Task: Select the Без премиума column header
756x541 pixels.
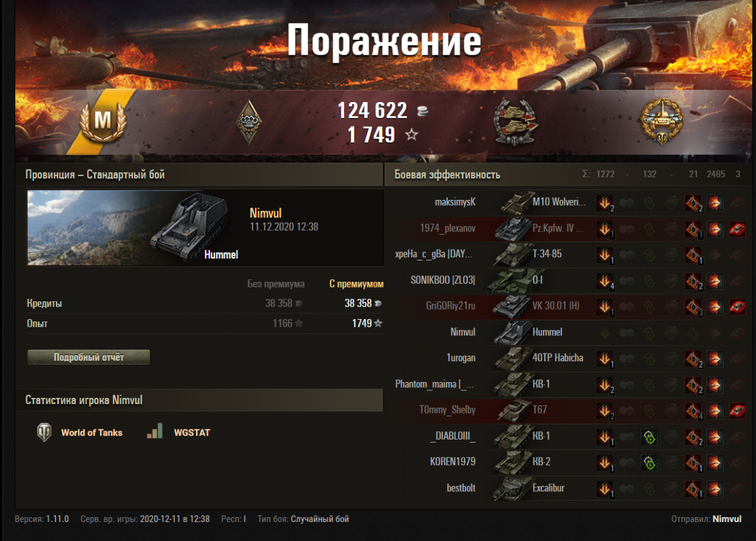Action: [276, 284]
